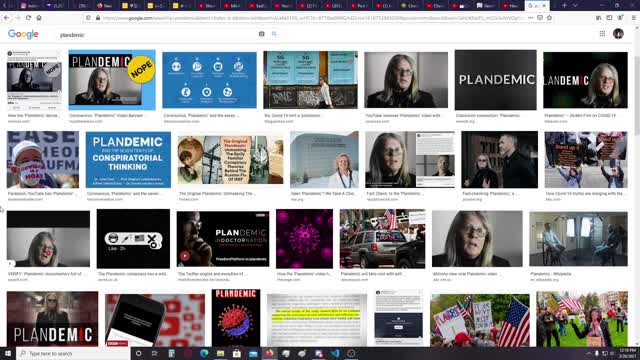Go to Google home via the logo
This screenshot has height=360, width=640.
click(x=23, y=34)
